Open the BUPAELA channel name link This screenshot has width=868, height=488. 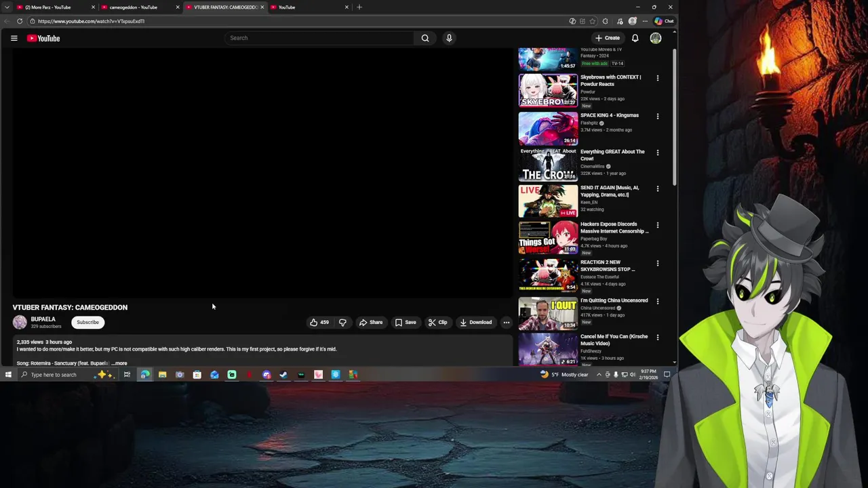[43, 319]
